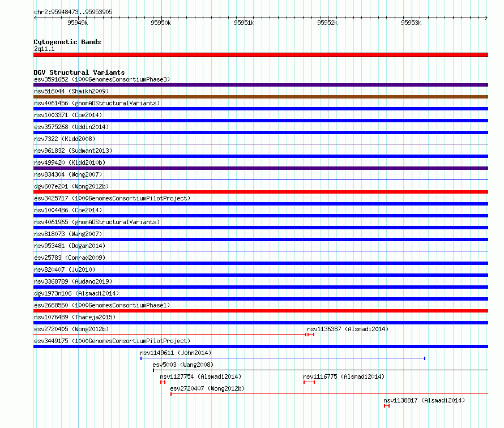Click nsv1003371 (Coe2014) label
The height and width of the screenshot is (428, 504).
(x=68, y=115)
